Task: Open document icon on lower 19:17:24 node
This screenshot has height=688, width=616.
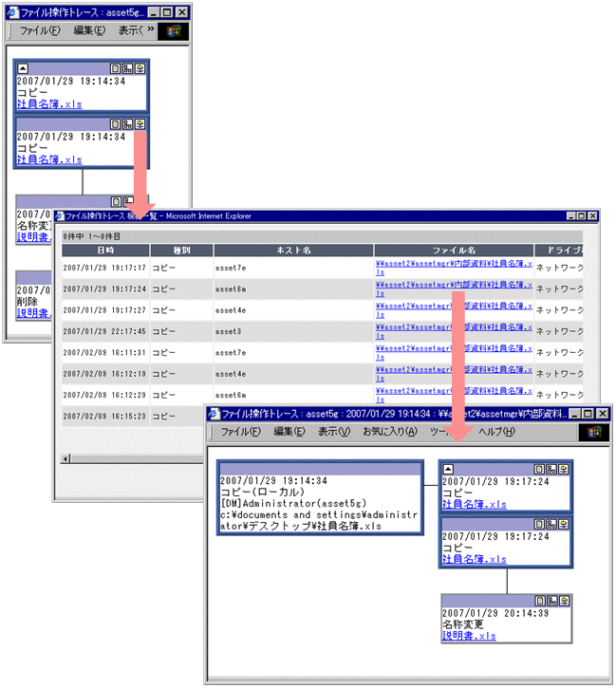Action: pyautogui.click(x=539, y=524)
